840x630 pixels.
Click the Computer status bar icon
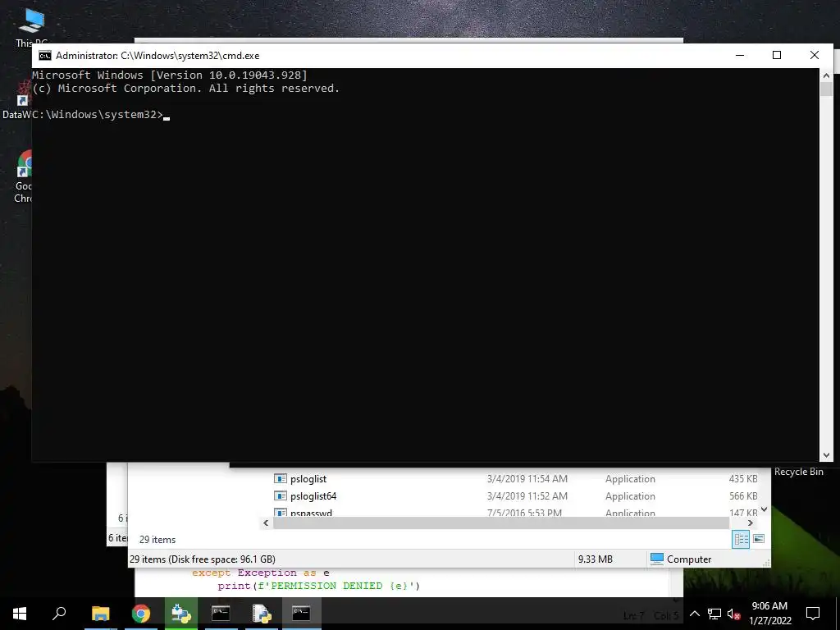coord(657,559)
